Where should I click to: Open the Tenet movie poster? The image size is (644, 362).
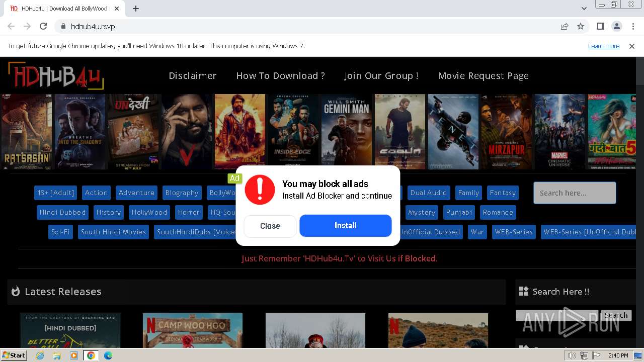[x=453, y=132]
